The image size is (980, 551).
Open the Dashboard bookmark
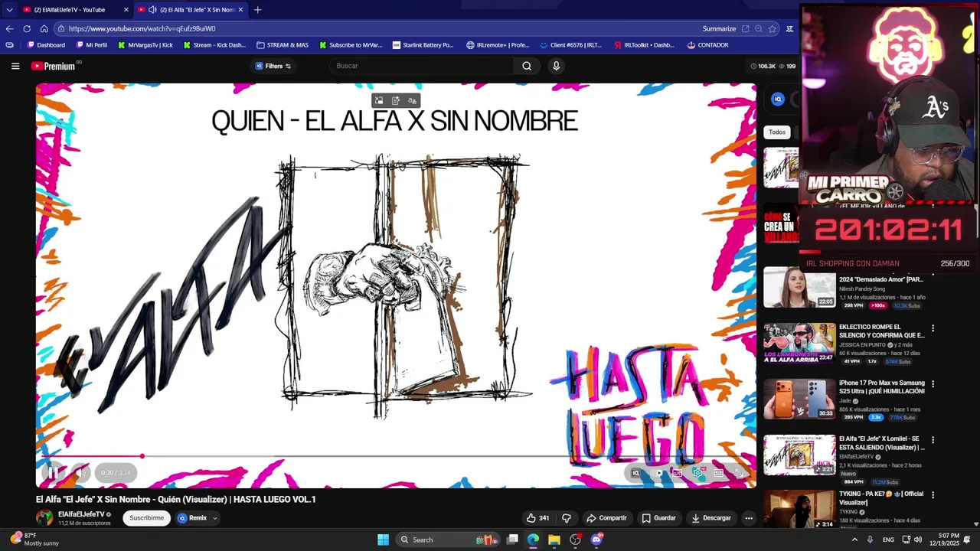(x=46, y=45)
